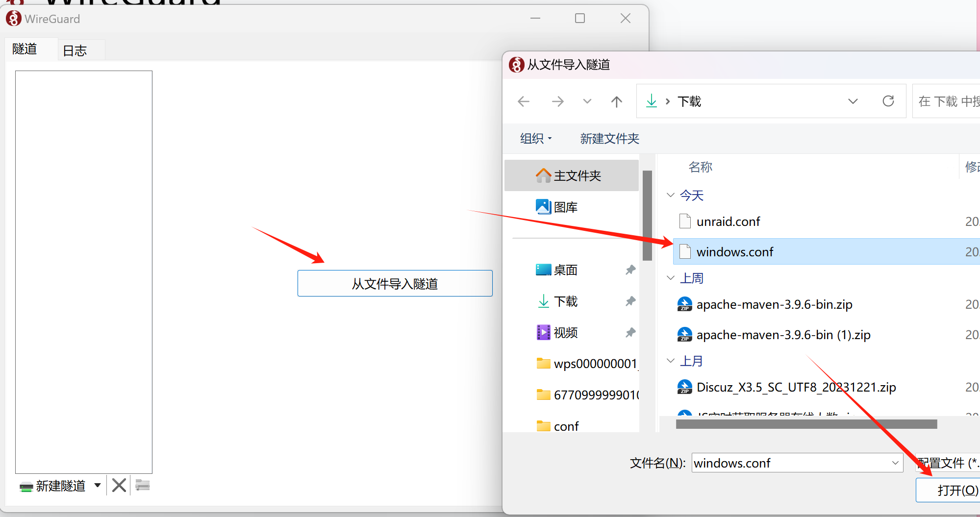Screen dimensions: 980x517
Task: Click 下载 in the address breadcrumb
Action: point(689,101)
